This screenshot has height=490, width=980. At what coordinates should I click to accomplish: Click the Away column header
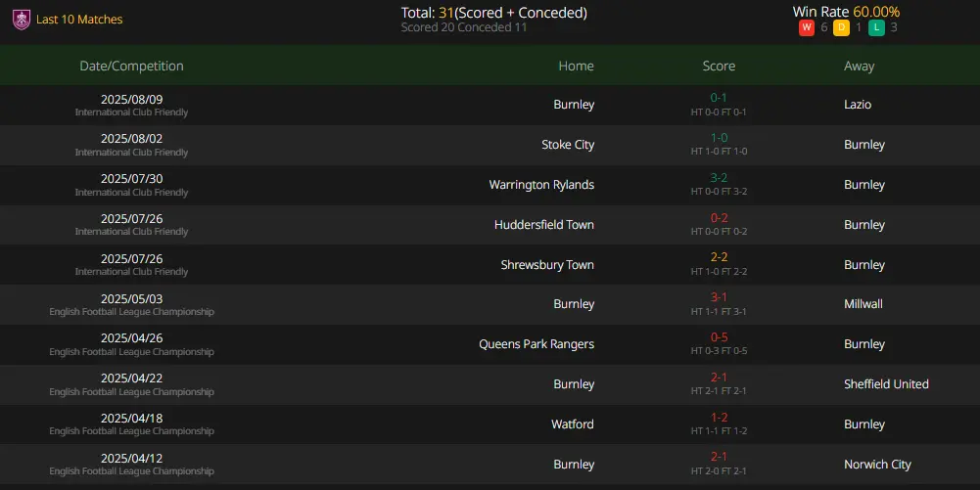tap(859, 67)
